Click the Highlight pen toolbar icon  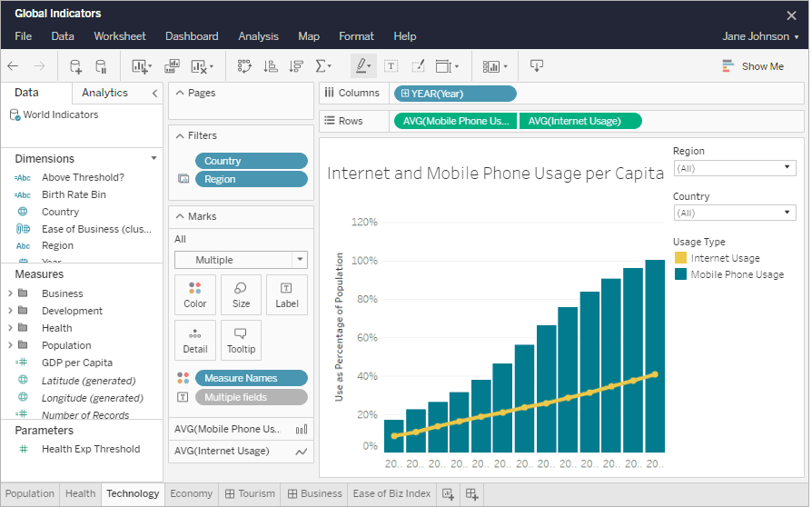pos(363,66)
